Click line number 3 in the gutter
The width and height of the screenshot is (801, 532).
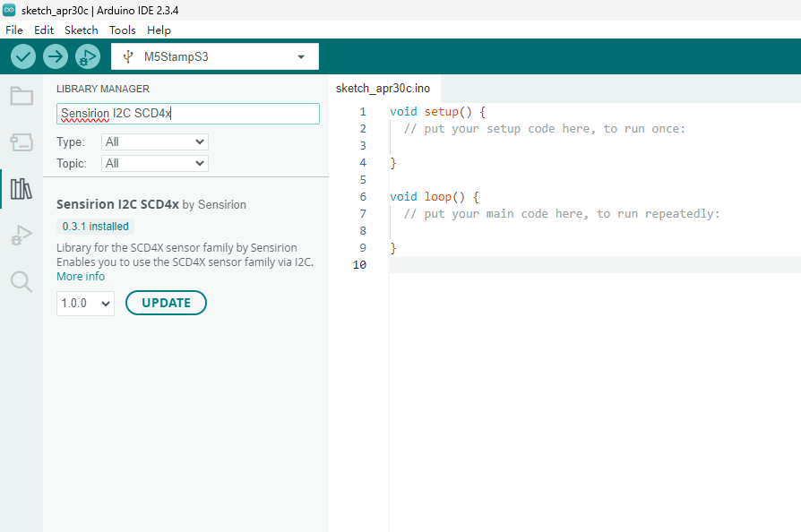click(363, 145)
